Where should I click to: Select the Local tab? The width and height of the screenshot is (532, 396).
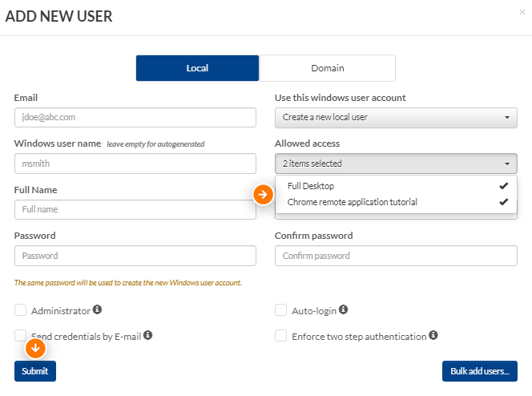(197, 68)
